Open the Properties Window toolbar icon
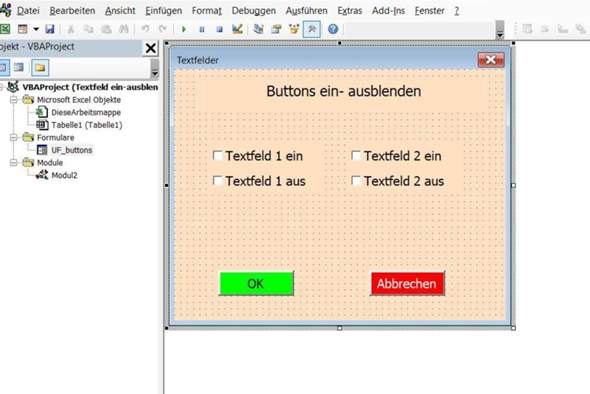 click(277, 29)
